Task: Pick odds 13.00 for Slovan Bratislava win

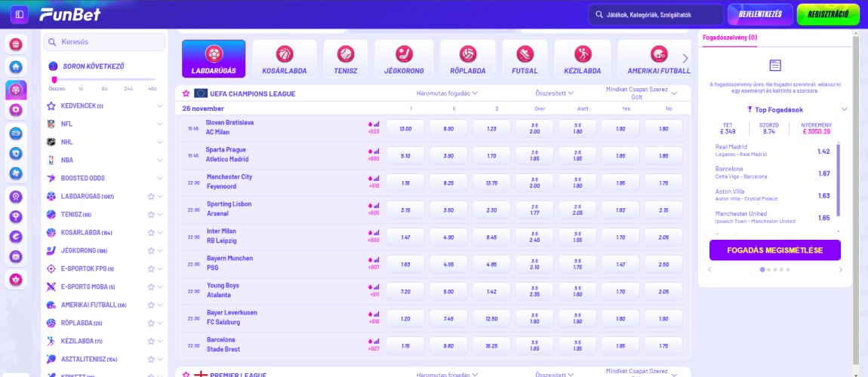Action: [405, 128]
